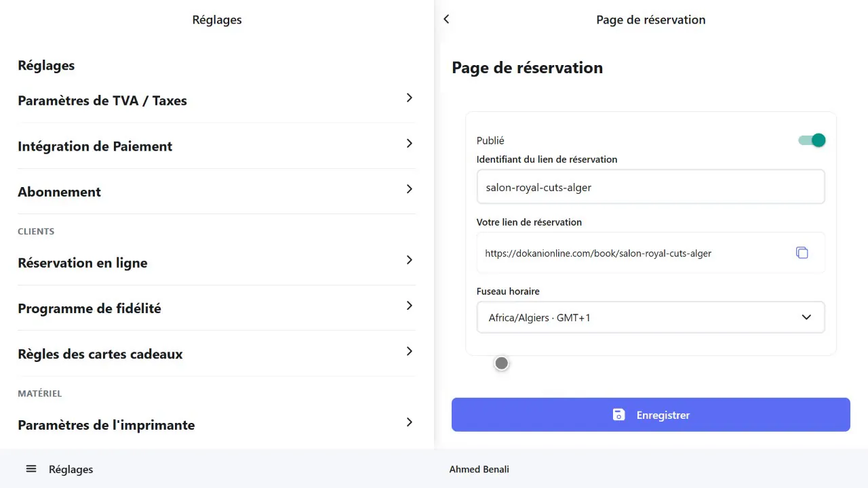This screenshot has height=488, width=868.
Task: Click chevron next to Paramètres de l'imprimante
Action: [x=409, y=422]
